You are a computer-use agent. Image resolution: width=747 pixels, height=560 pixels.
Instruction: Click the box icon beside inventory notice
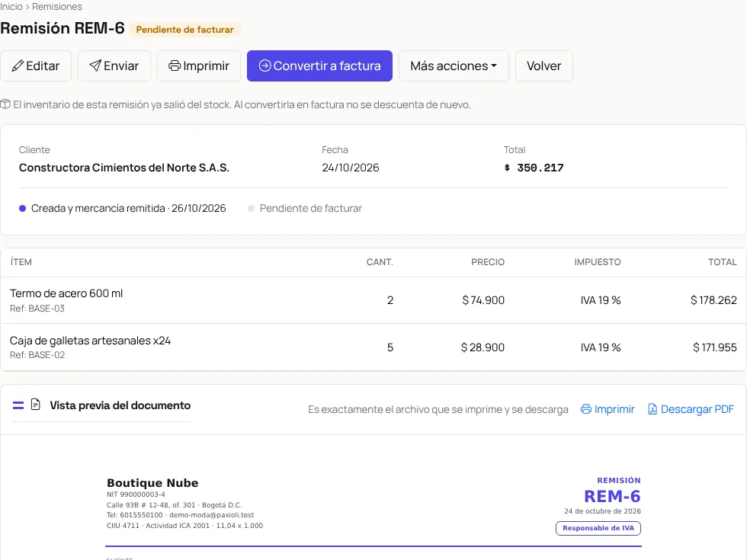tap(5, 104)
